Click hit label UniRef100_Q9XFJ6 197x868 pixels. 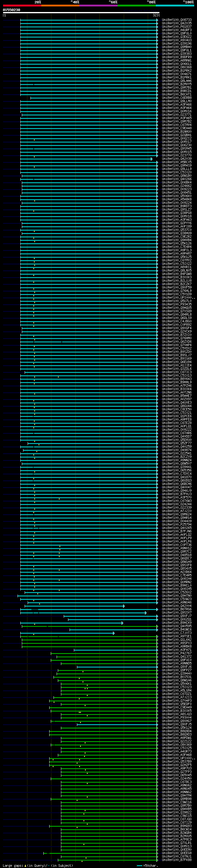[177, 667]
